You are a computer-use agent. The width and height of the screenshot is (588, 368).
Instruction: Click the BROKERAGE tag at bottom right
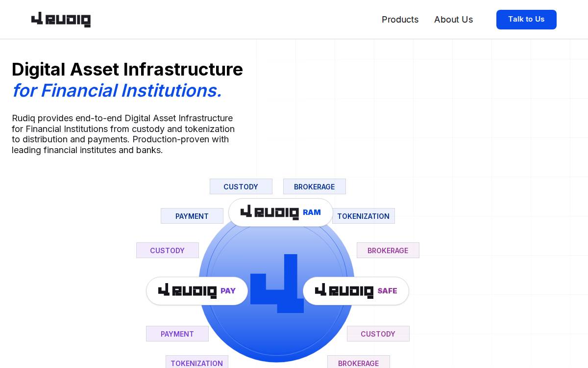358,362
